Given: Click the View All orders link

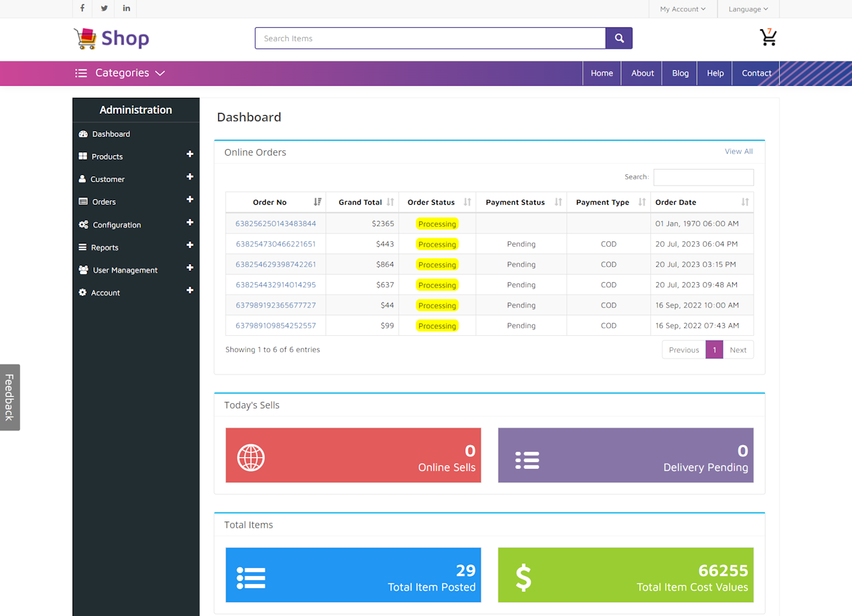Looking at the screenshot, I should (739, 151).
